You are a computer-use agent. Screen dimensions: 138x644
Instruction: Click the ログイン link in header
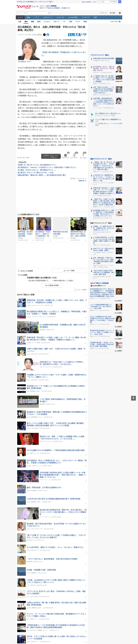point(42,8)
